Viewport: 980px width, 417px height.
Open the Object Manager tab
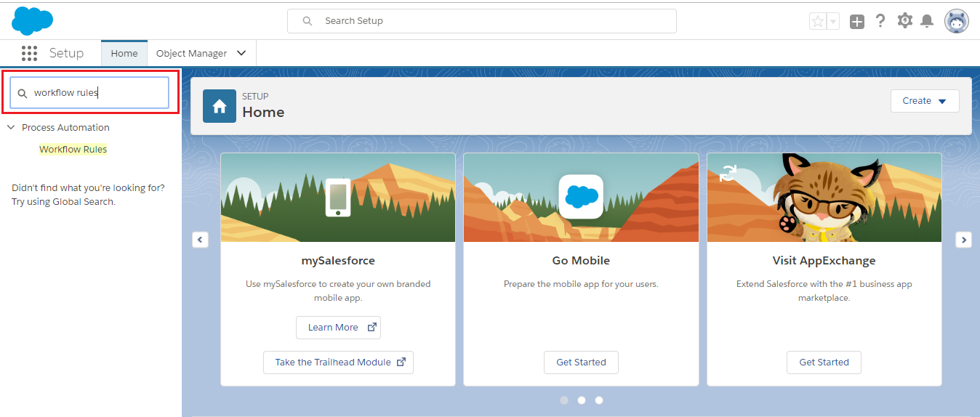[x=191, y=53]
